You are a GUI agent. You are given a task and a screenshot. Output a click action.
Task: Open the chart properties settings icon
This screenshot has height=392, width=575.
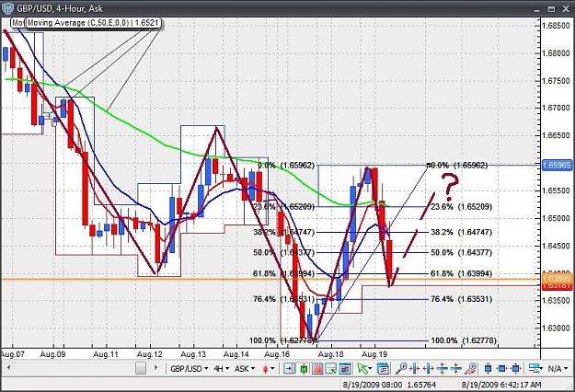(383, 368)
